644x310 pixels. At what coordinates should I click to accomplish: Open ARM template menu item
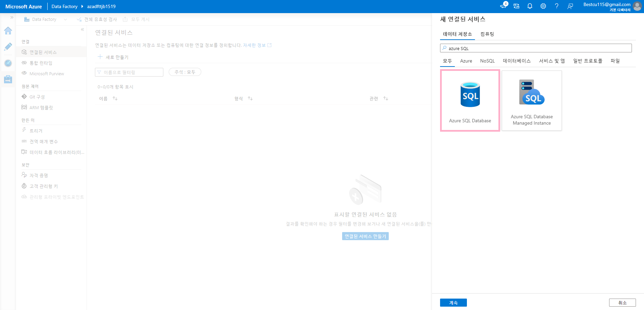tap(51, 107)
